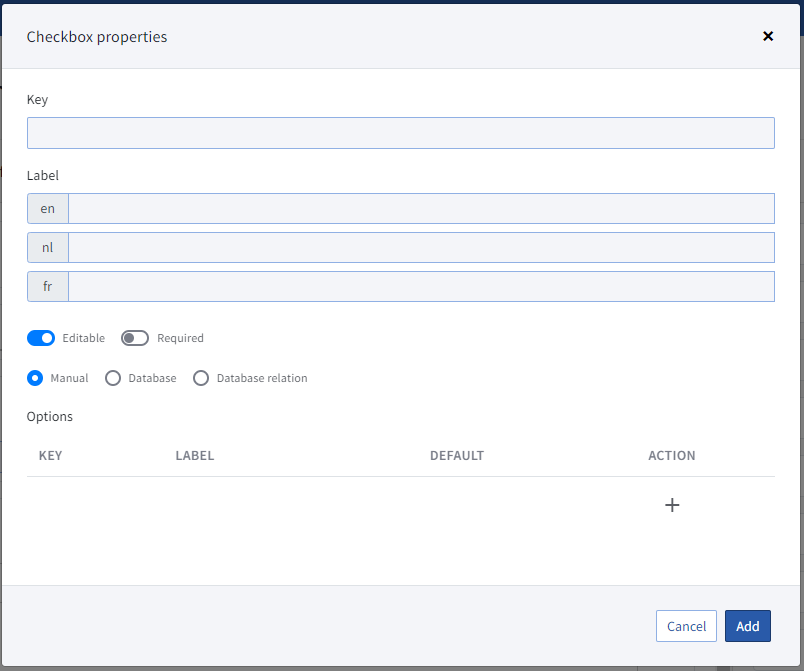Screen dimensions: 804x671
Task: Click the nl language prefix tag
Action: (x=48, y=248)
